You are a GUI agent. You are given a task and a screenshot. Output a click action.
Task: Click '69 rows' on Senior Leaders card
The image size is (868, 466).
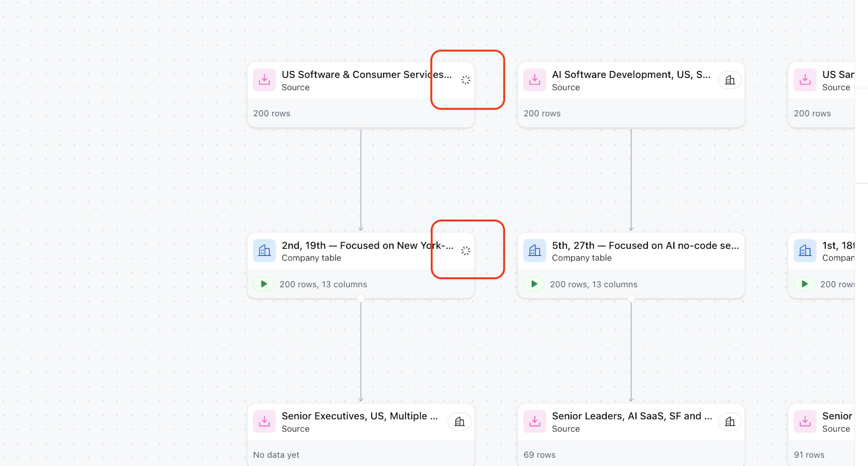click(x=539, y=455)
